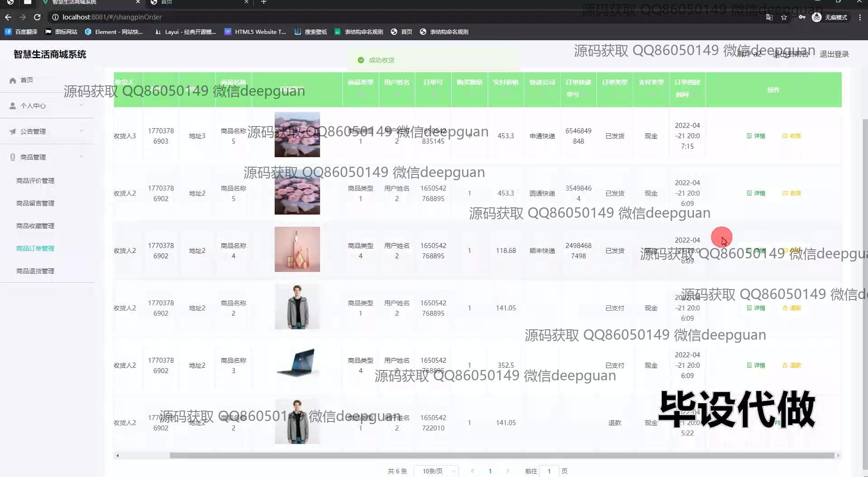
Task: Expand the 公告管理 sidebar menu
Action: pos(47,131)
